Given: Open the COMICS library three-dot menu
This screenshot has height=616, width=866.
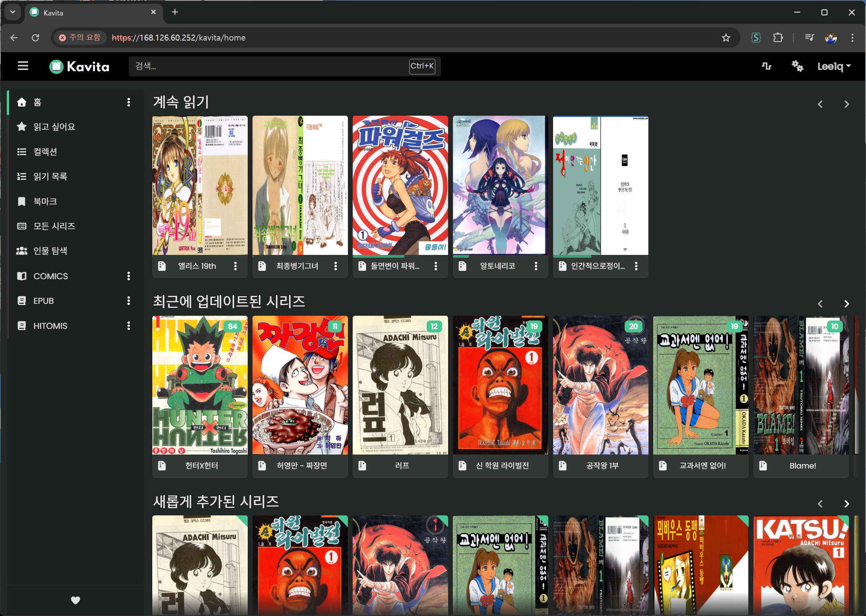Looking at the screenshot, I should [128, 276].
